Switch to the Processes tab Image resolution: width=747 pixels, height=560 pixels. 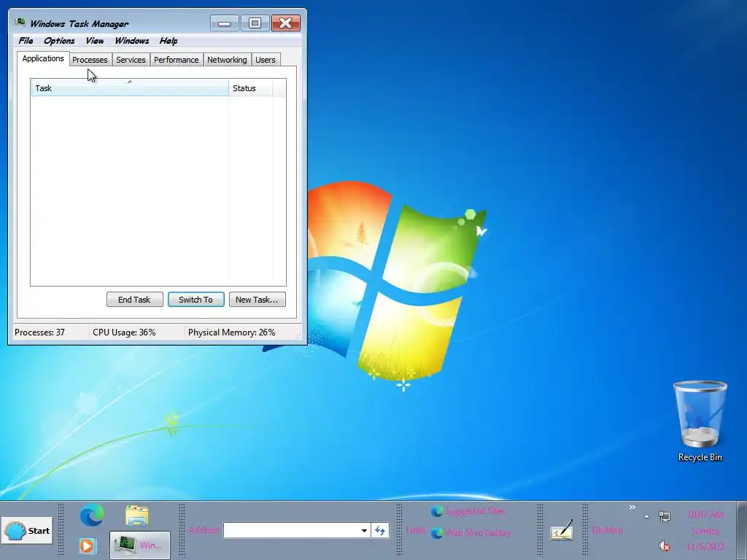(90, 60)
